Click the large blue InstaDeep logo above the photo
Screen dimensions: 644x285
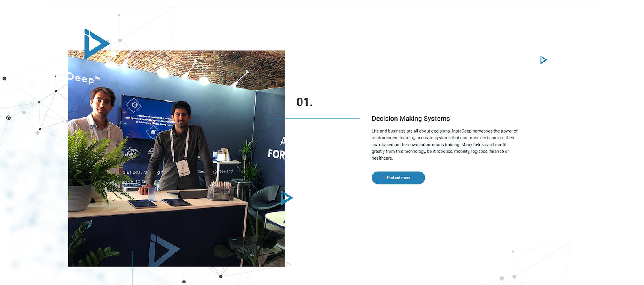(96, 44)
